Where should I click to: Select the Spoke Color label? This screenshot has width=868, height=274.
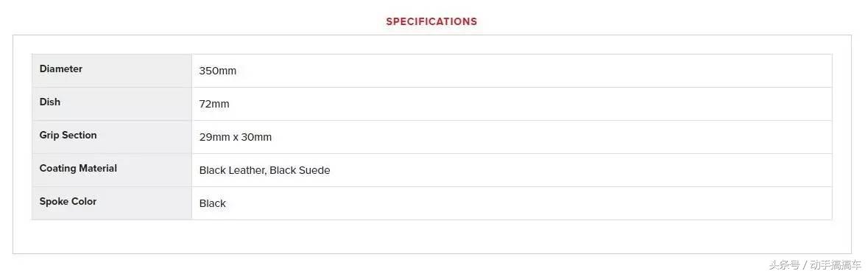(x=68, y=202)
